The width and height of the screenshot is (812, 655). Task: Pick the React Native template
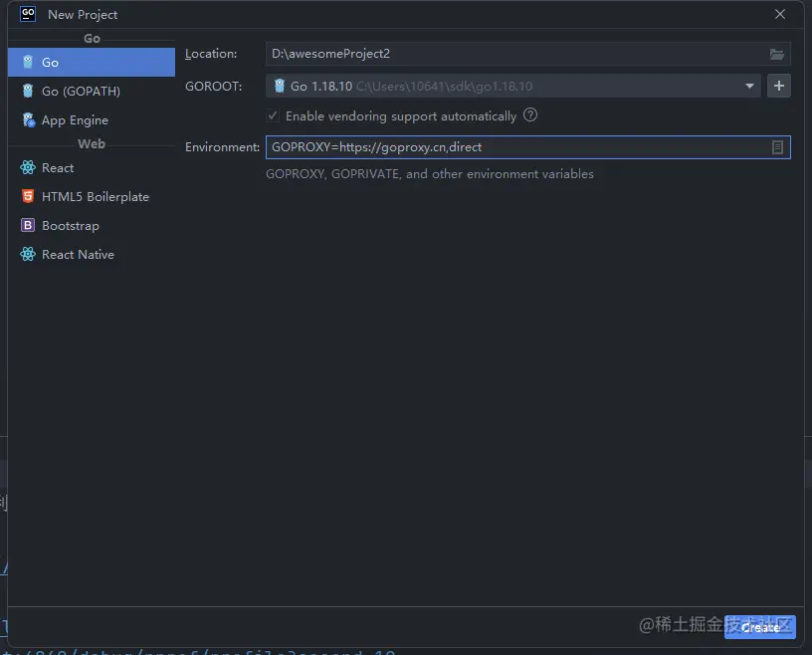pos(92,255)
